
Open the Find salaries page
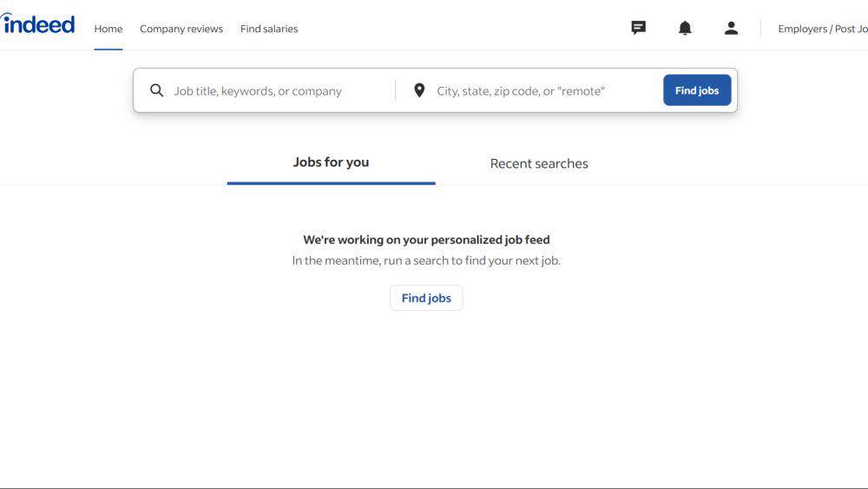point(269,29)
